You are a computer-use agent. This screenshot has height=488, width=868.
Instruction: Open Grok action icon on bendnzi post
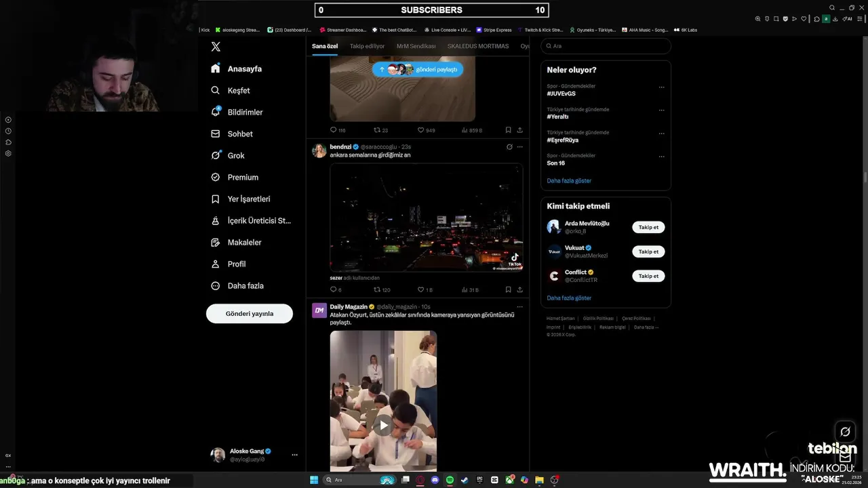[x=509, y=146]
